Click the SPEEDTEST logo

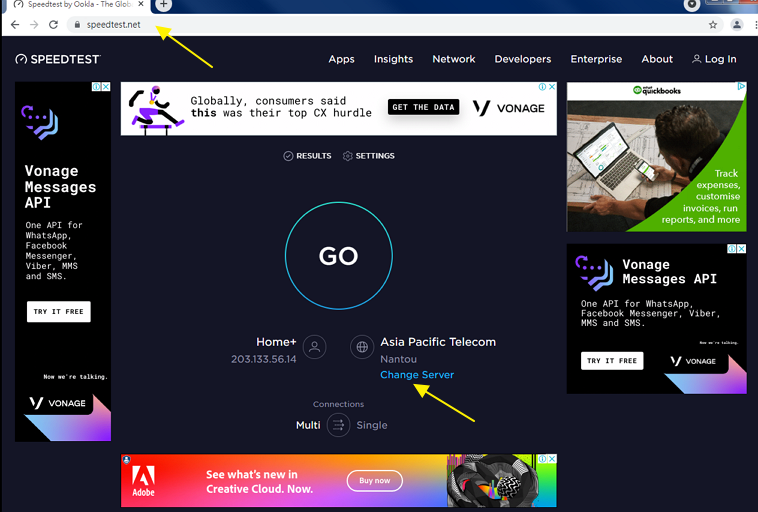pyautogui.click(x=58, y=59)
